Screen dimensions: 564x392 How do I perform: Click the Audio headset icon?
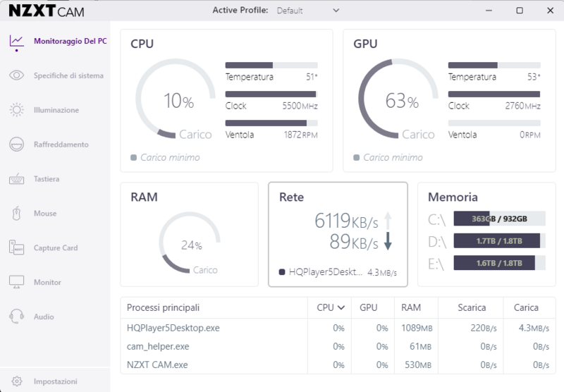(16, 317)
